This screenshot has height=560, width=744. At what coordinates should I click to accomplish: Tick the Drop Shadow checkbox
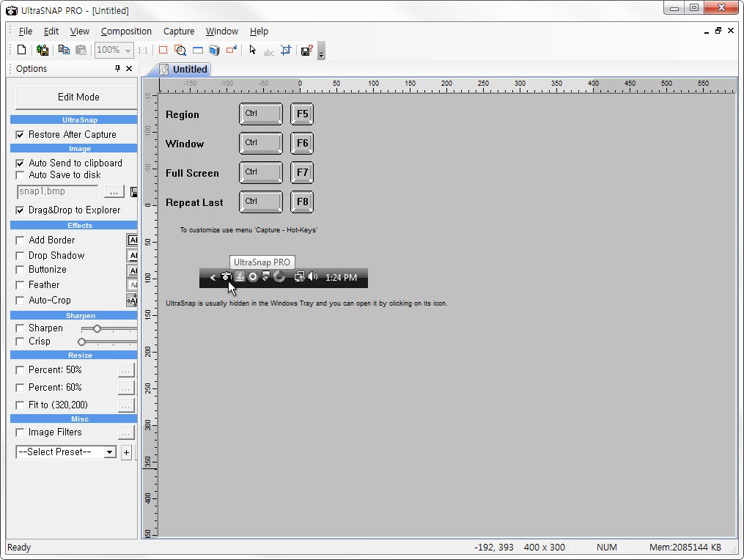20,256
